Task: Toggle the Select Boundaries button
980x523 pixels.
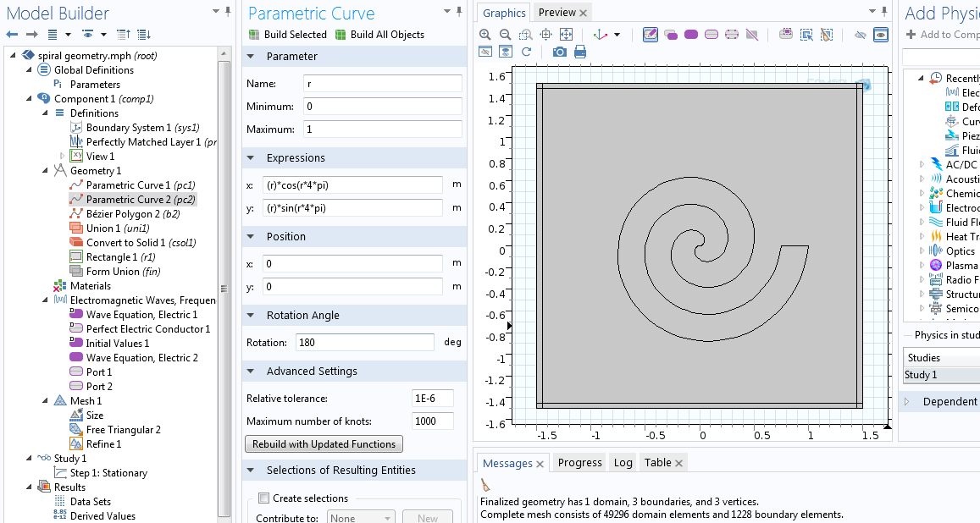Action: tap(711, 35)
